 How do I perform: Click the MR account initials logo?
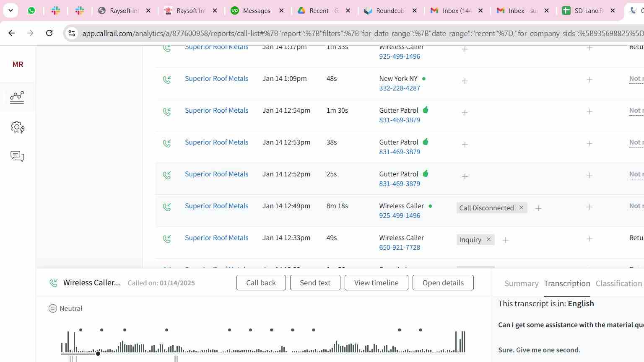pos(18,65)
